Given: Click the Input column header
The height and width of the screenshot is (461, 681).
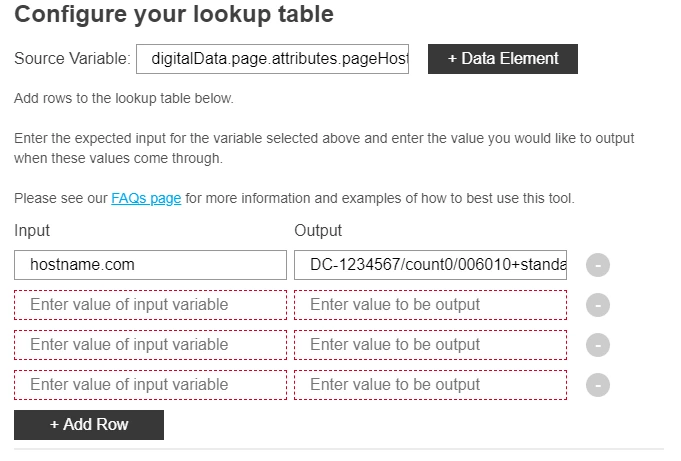Looking at the screenshot, I should click(x=32, y=231).
